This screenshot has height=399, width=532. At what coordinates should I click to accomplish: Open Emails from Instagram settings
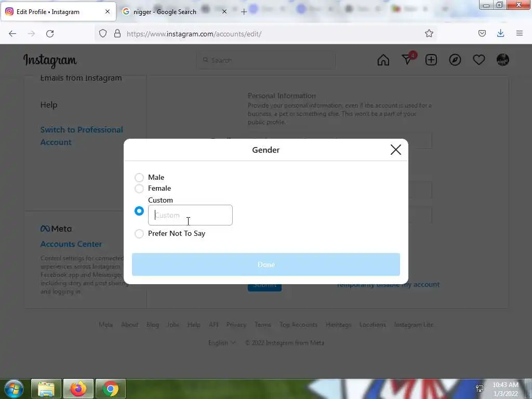[x=81, y=78]
